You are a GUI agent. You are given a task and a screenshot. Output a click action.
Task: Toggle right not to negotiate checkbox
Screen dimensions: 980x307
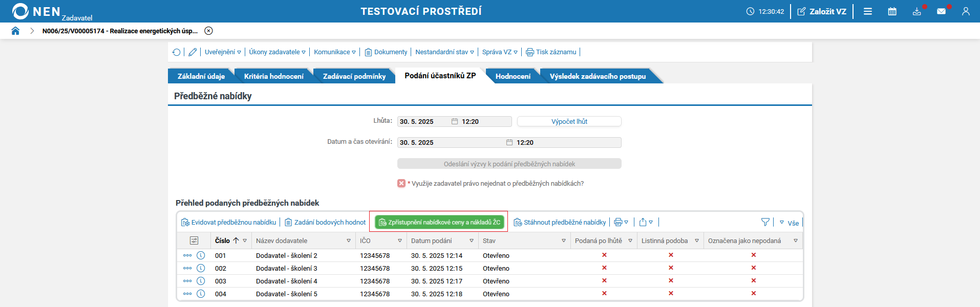click(x=401, y=183)
